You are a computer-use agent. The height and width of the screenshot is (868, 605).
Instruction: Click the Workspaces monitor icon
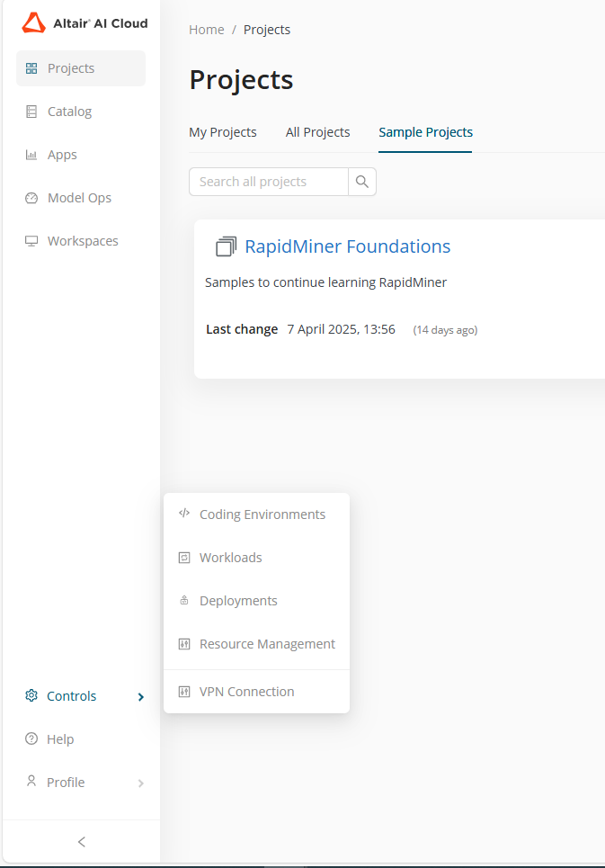pyautogui.click(x=31, y=241)
